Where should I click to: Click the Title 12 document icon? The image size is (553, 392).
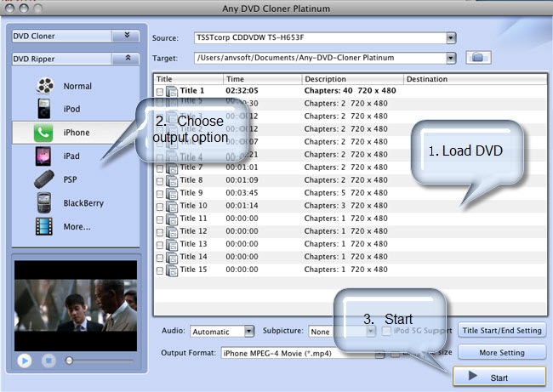[172, 232]
